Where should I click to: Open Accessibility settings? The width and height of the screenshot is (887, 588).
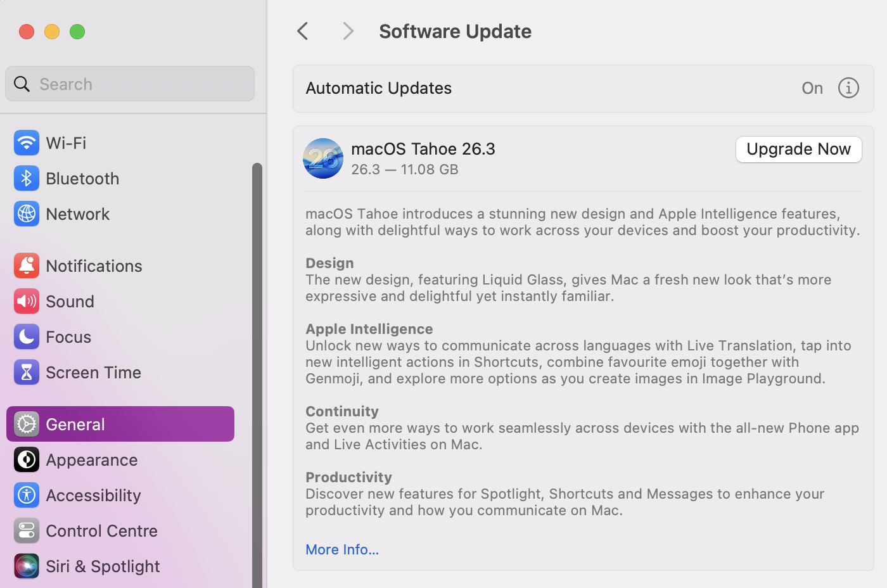93,495
